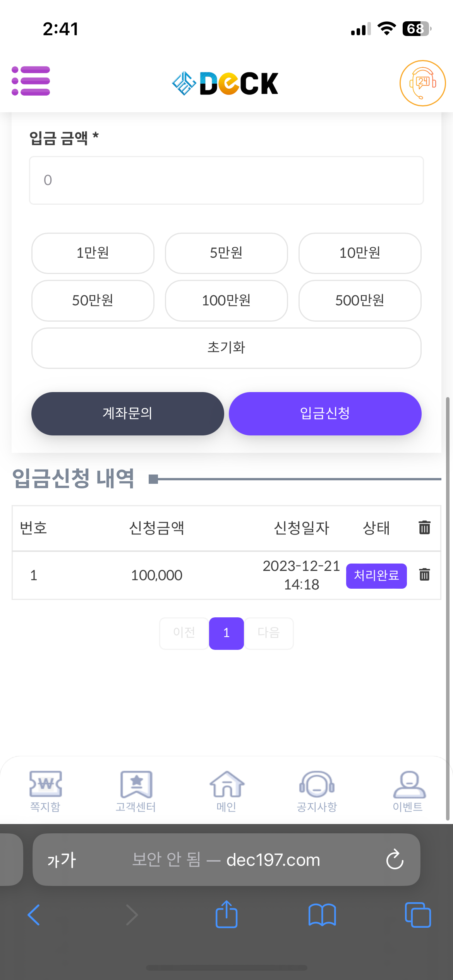Tap the 24-hour support headset icon
The image size is (453, 980).
[x=422, y=83]
